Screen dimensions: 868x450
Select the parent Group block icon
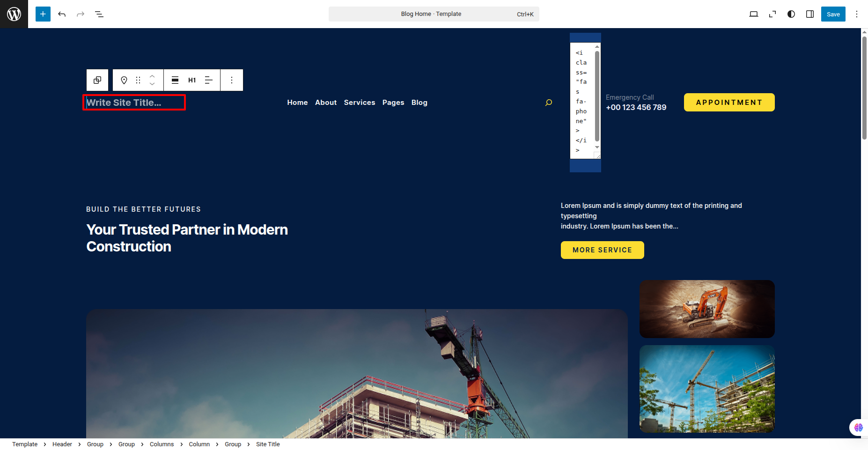97,80
